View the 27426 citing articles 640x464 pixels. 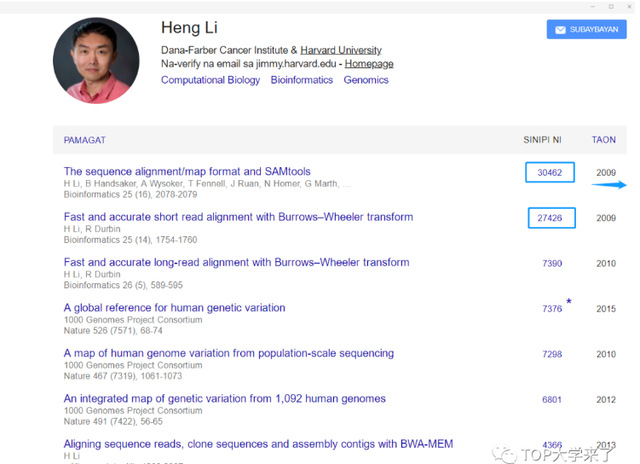tap(550, 217)
